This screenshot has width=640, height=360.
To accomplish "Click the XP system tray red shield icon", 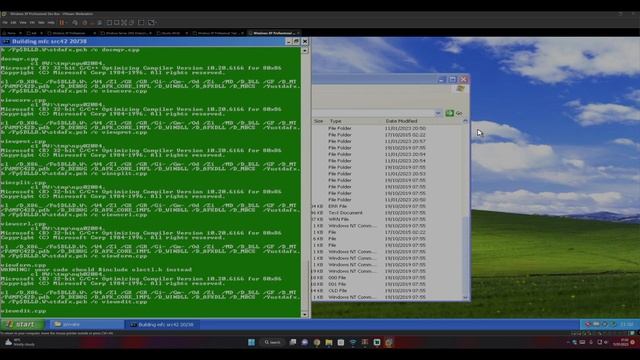I will tap(588, 324).
